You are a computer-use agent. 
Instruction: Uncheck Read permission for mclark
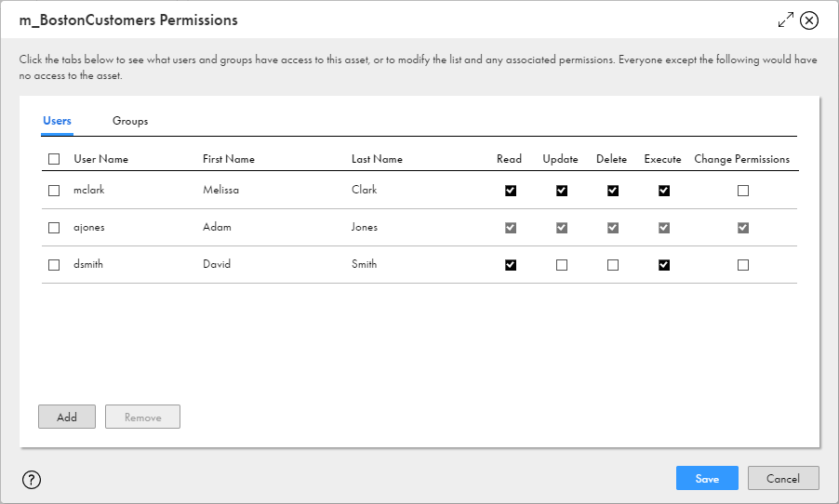(511, 191)
